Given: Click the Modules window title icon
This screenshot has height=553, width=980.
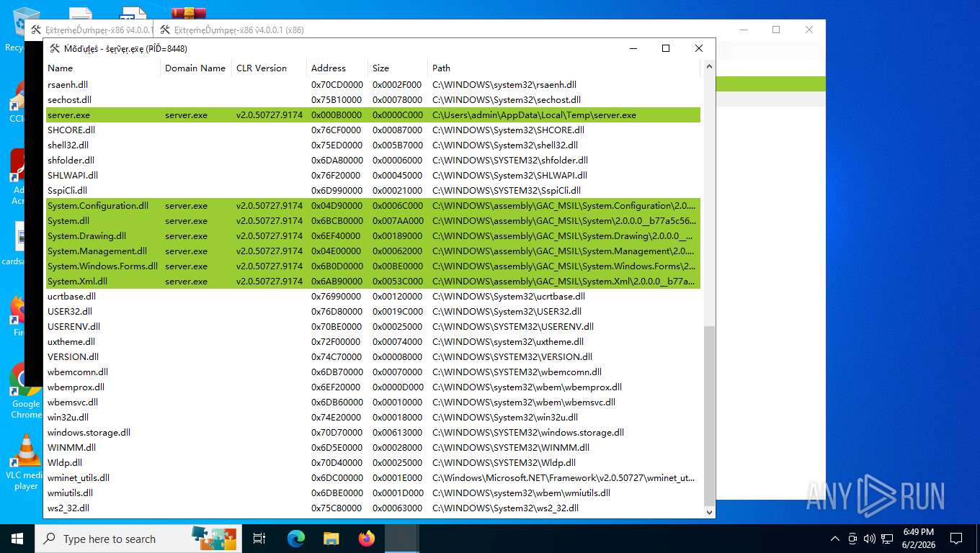Looking at the screenshot, I should point(55,48).
